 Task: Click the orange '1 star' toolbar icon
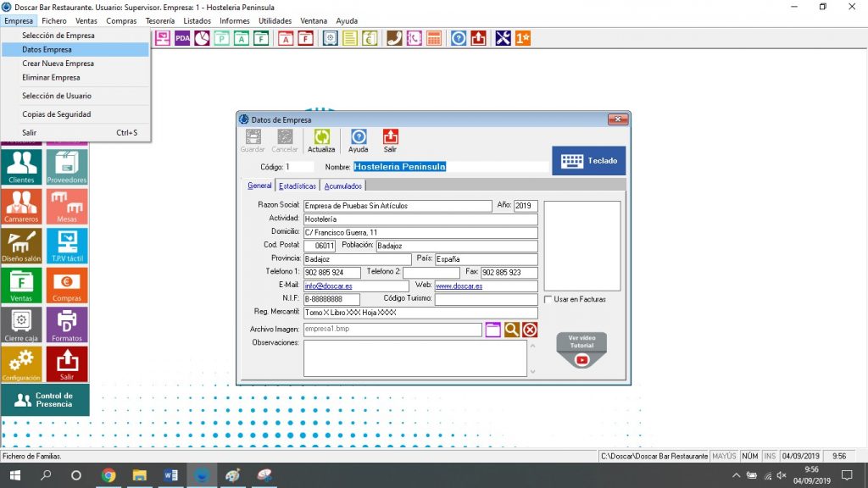point(523,38)
